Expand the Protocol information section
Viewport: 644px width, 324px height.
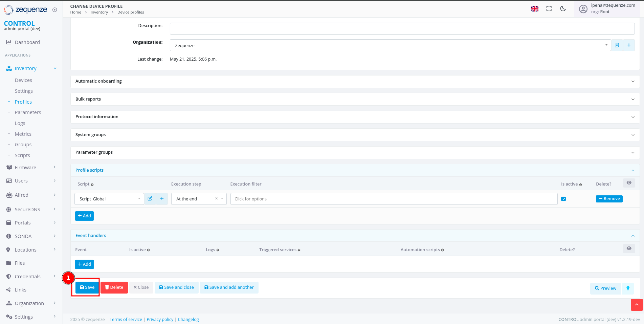point(355,117)
